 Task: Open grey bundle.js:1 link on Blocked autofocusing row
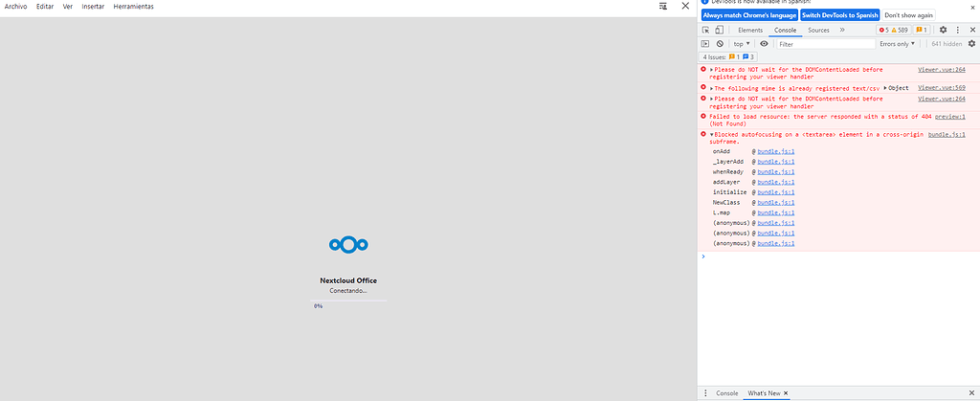click(947, 134)
